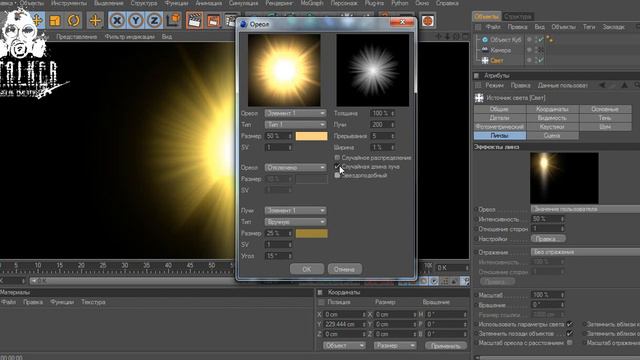Click Отмена in the Ореол dialog
The width and height of the screenshot is (640, 360).
[344, 269]
